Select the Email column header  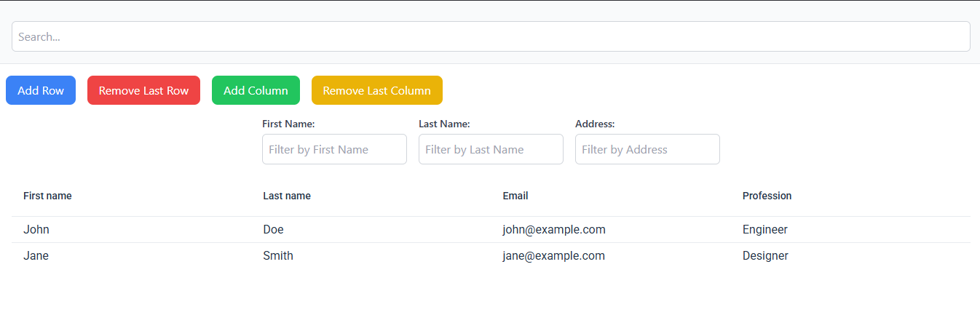click(x=515, y=196)
